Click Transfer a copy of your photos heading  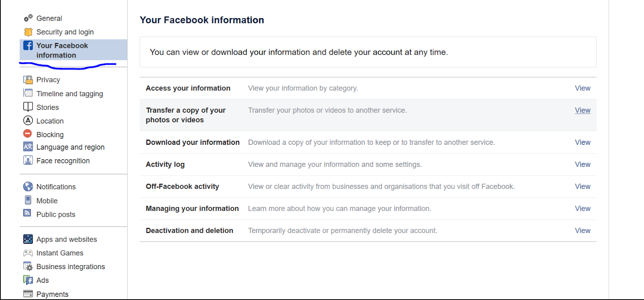pyautogui.click(x=186, y=115)
